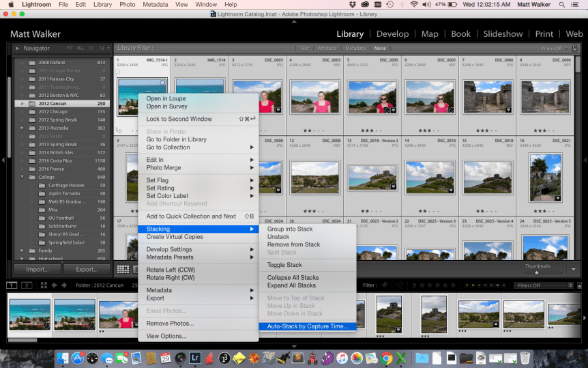Open the Filters Off dropdown in Library Filter bar

(555, 48)
